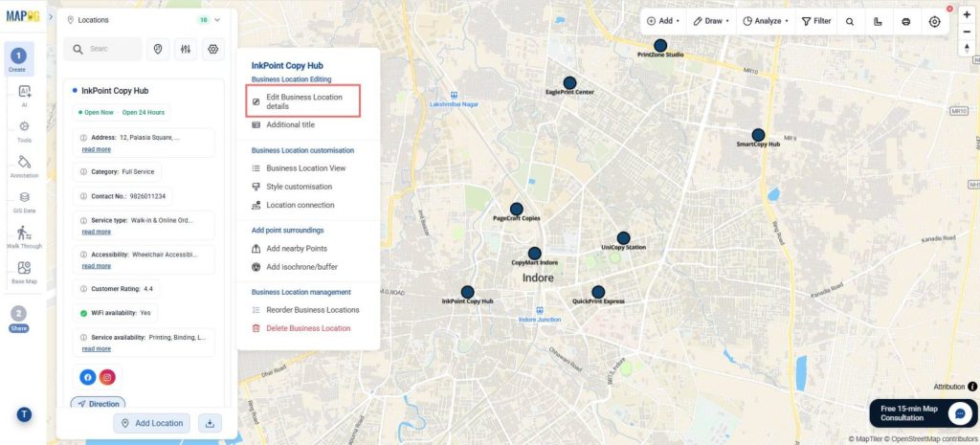This screenshot has height=445, width=980.
Task: Click the Customer Rating 4.4 field
Action: point(116,289)
